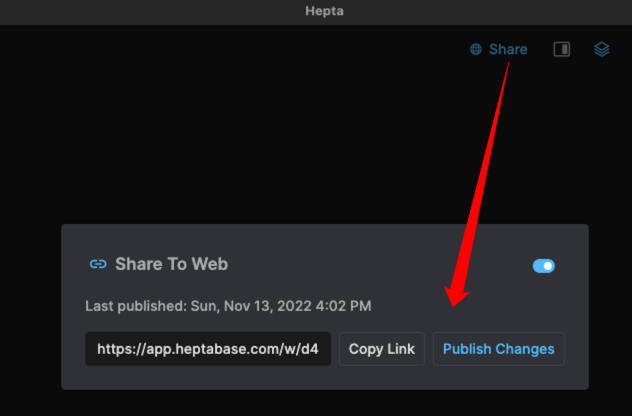632x416 pixels.
Task: Click the word Share in the top bar
Action: (508, 49)
